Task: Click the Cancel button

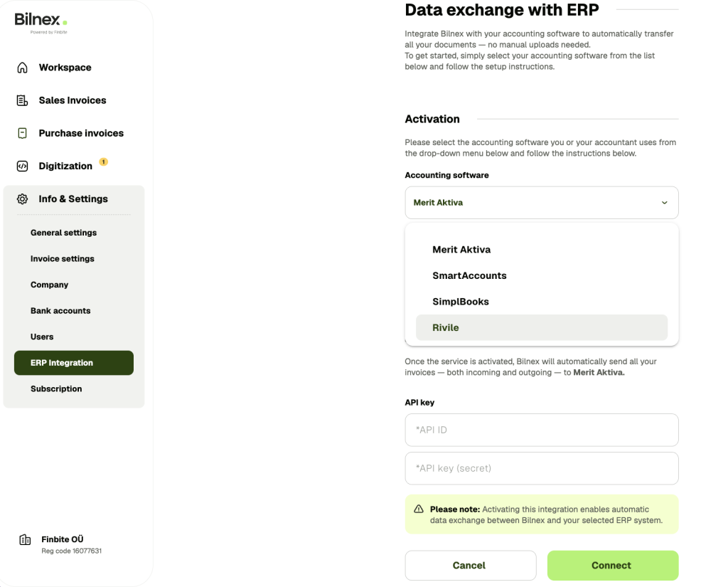Action: tap(471, 566)
